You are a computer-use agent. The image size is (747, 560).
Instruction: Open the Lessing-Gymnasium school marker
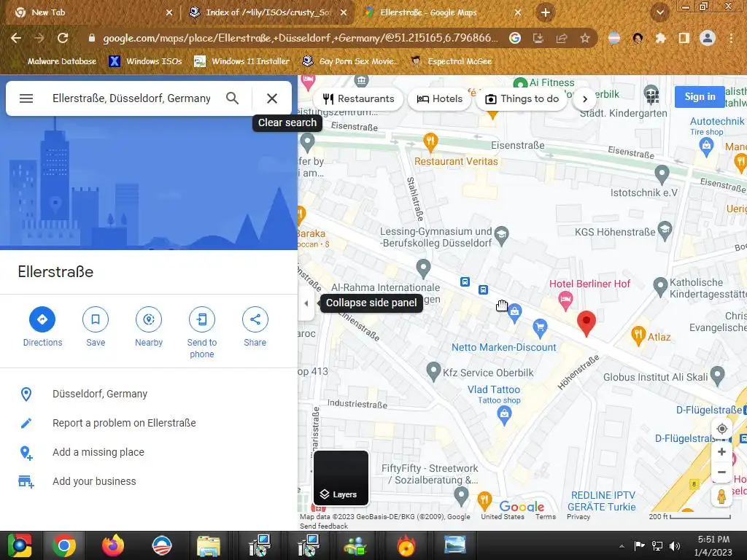501,236
